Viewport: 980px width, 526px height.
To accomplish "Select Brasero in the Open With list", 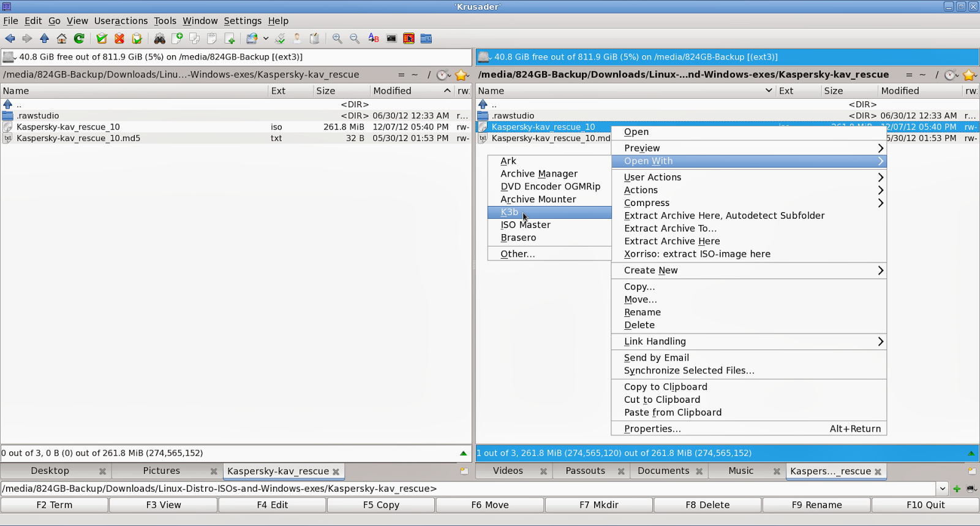I will (549, 238).
